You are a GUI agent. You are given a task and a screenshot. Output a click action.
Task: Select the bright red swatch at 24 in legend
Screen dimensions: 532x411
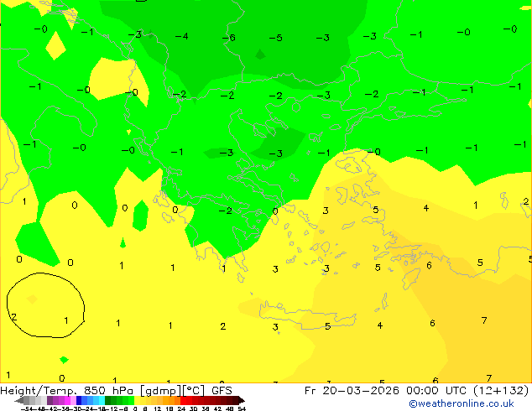tap(183, 400)
